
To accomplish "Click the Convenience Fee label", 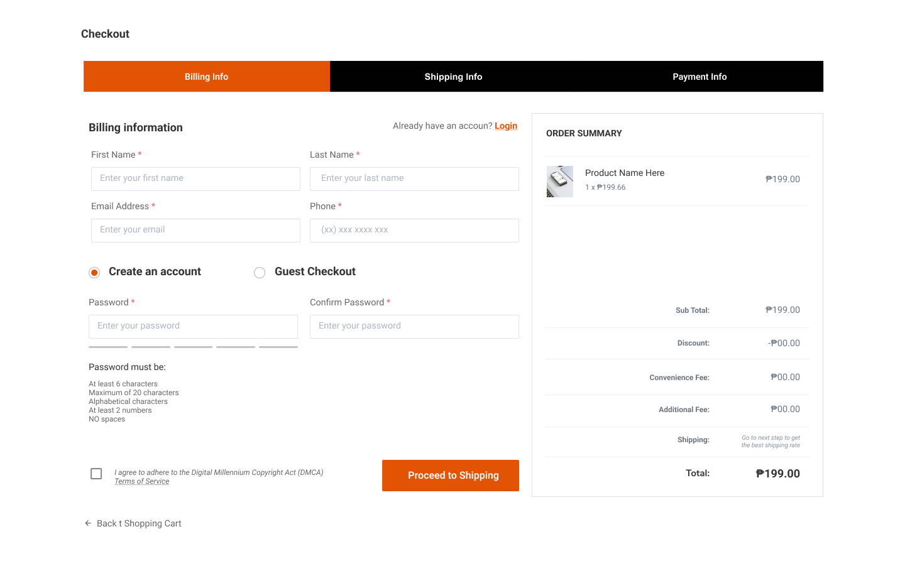I will (679, 378).
